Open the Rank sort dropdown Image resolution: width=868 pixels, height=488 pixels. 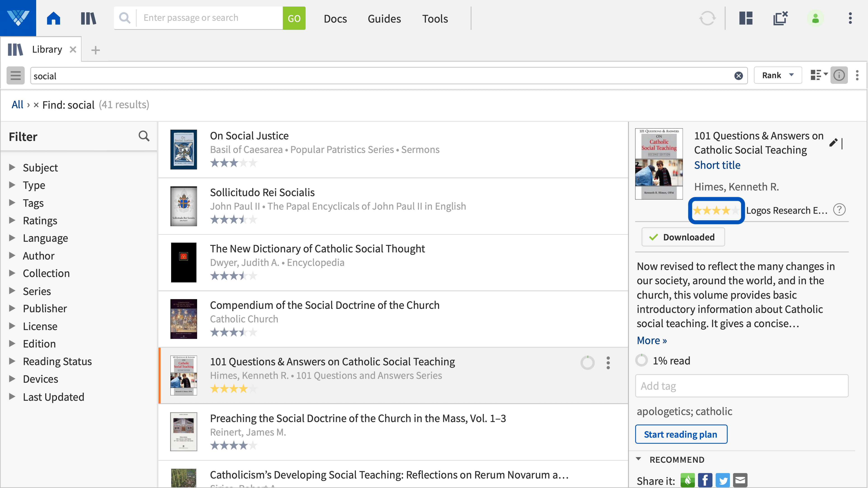tap(778, 75)
